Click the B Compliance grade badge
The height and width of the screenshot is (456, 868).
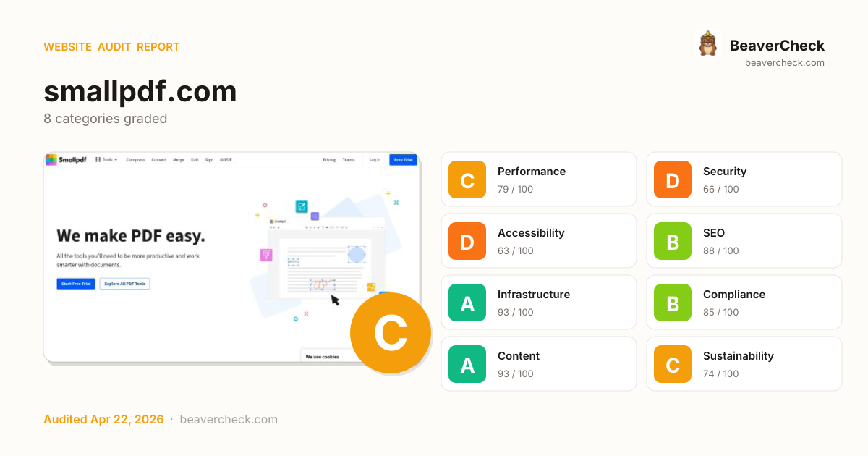[673, 303]
